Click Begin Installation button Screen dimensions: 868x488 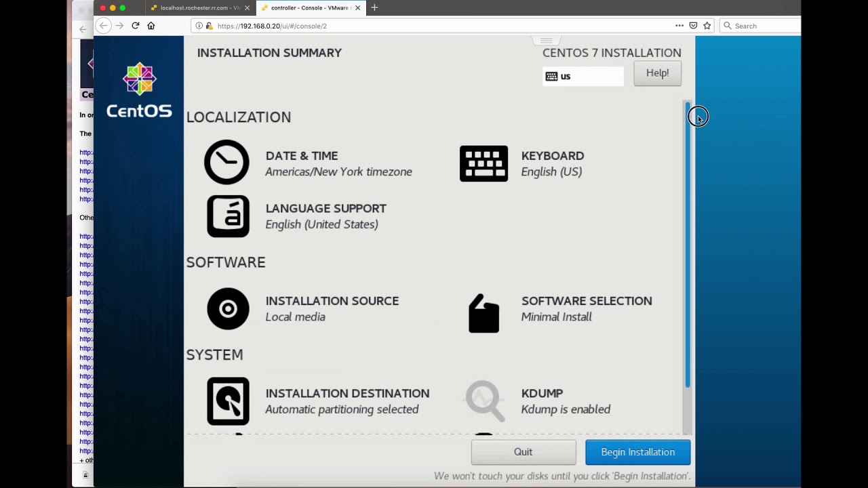638,452
